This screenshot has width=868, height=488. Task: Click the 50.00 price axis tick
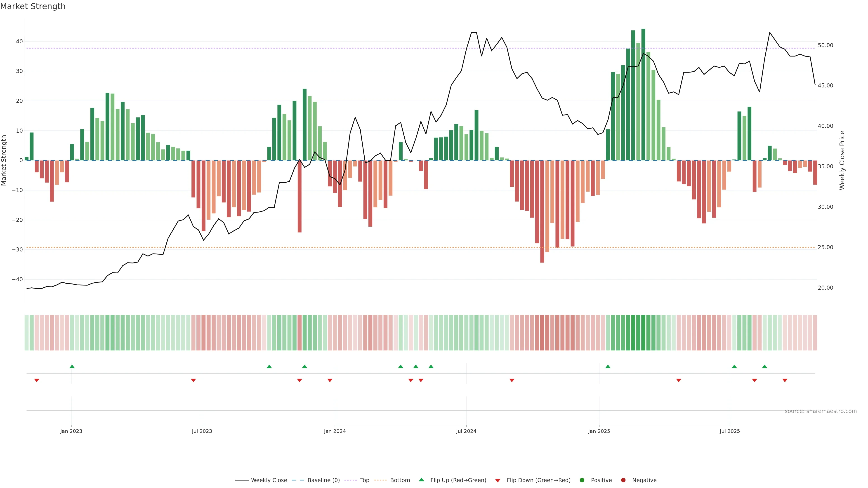[825, 45]
